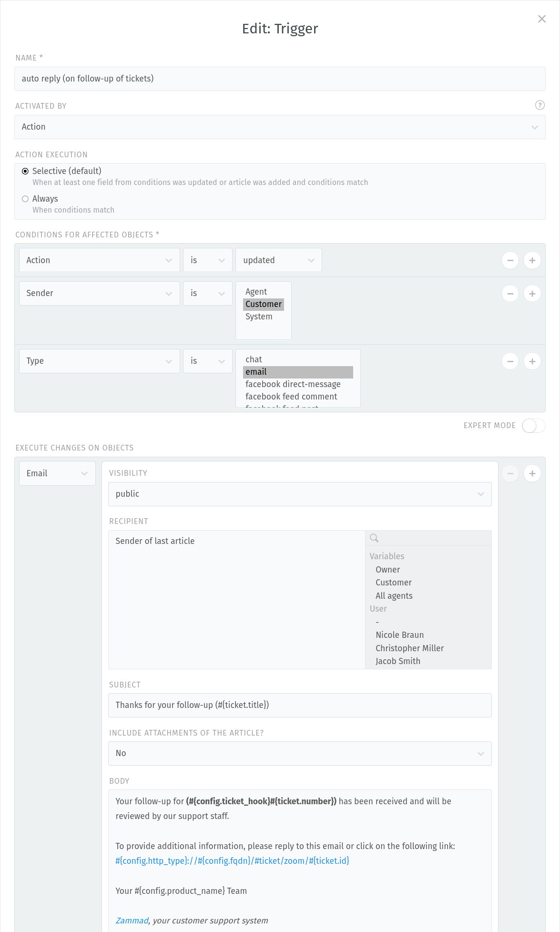Viewport: 560px width, 932px height.
Task: Choose Nicole Braun as recipient
Action: click(428, 635)
